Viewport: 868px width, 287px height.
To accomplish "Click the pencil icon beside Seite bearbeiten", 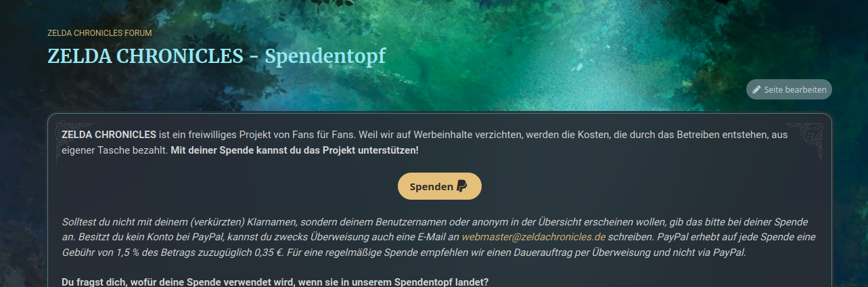I will 756,89.
